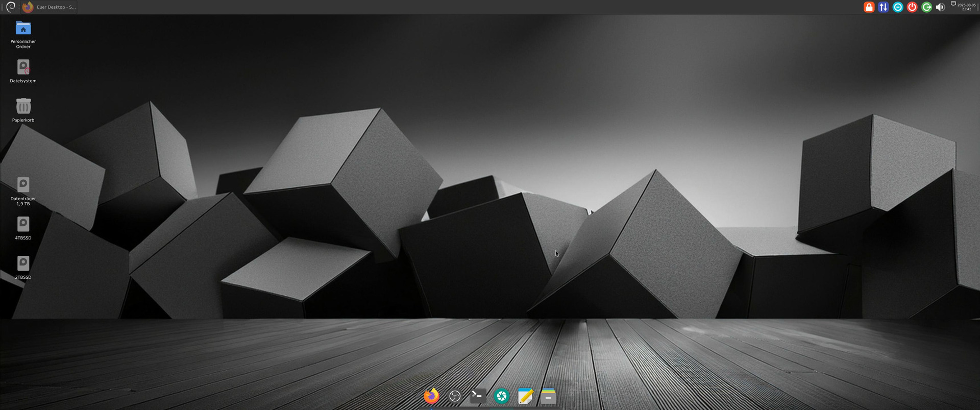Click the green log out icon

(x=926, y=7)
